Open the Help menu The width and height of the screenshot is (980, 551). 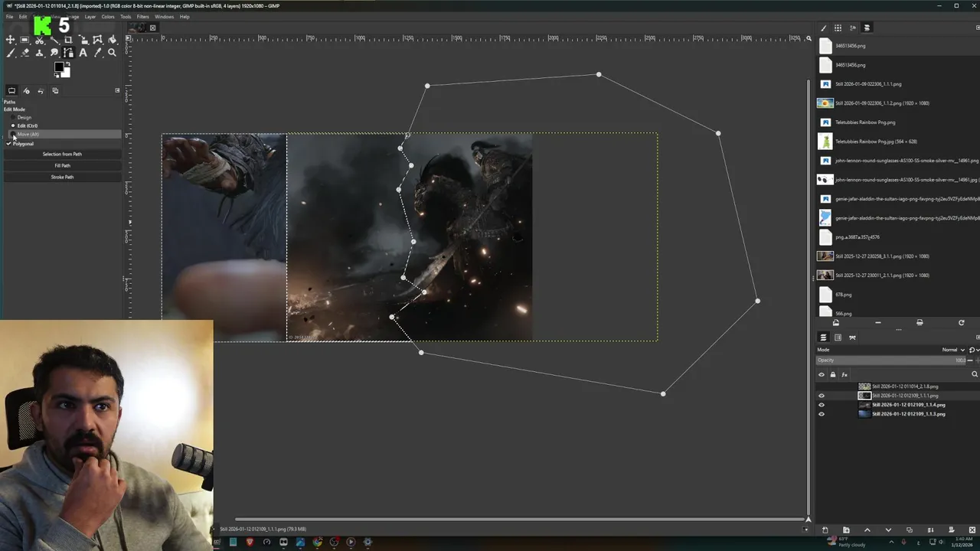coord(185,16)
